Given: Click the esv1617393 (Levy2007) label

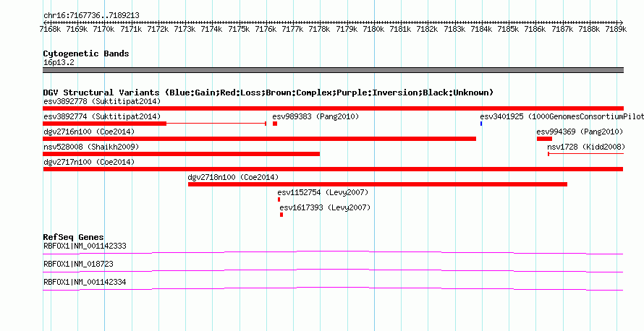Looking at the screenshot, I should tap(325, 207).
